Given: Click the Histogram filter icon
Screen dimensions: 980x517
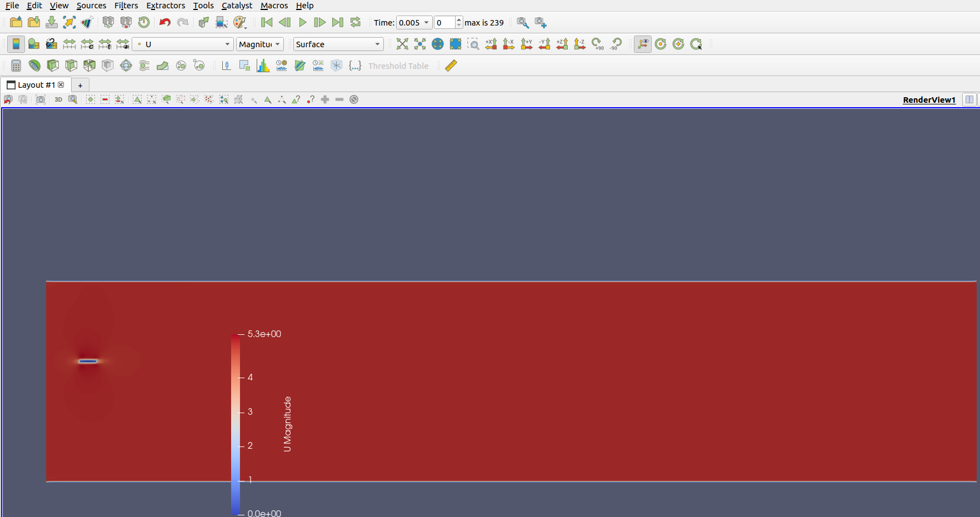Looking at the screenshot, I should [x=263, y=66].
